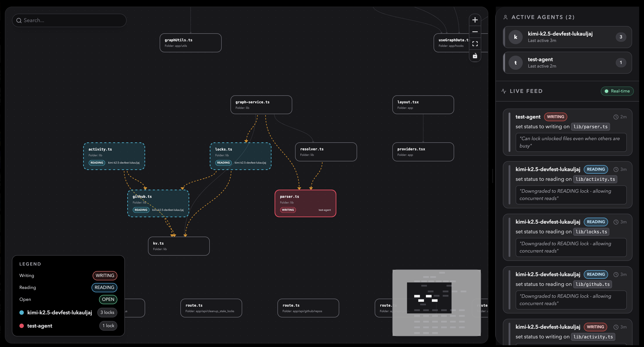Toggle the canvas lock icon
644x347 pixels.
click(x=475, y=56)
